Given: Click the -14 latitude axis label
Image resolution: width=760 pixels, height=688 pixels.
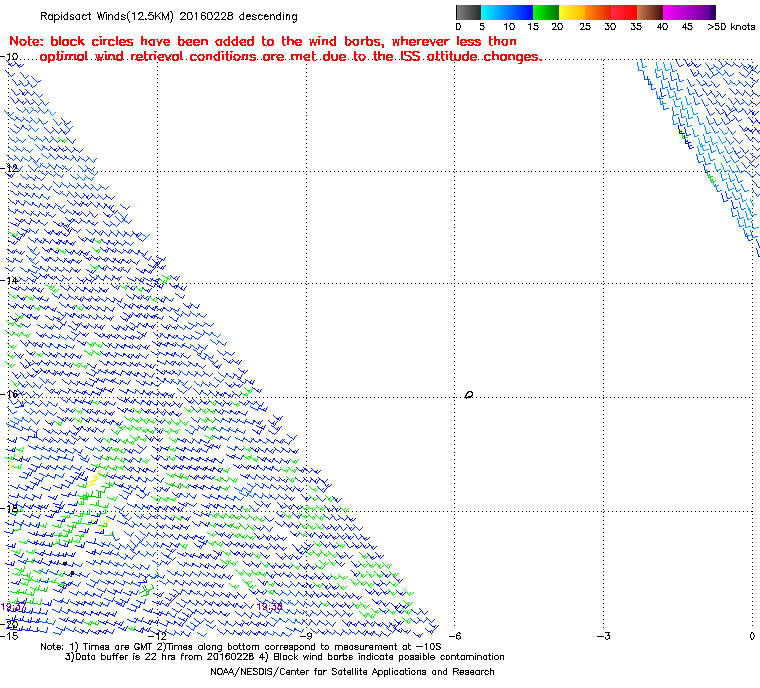Looking at the screenshot, I should click(11, 281).
